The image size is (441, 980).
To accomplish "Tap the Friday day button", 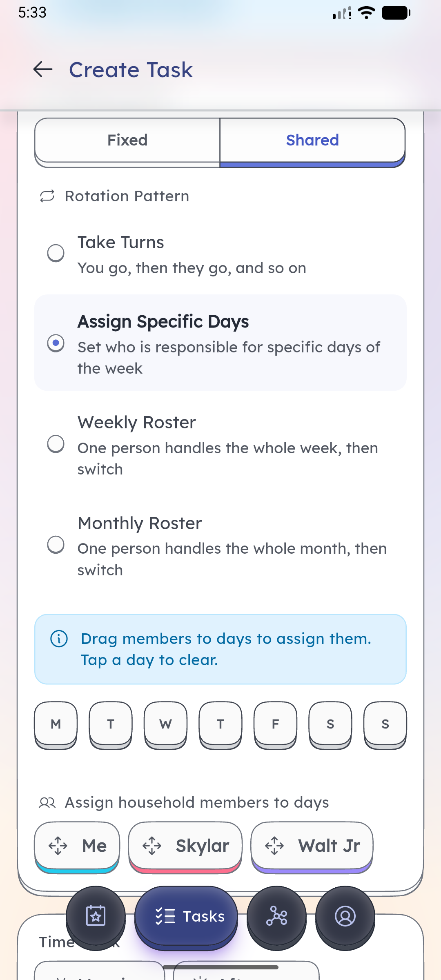I will tap(275, 724).
